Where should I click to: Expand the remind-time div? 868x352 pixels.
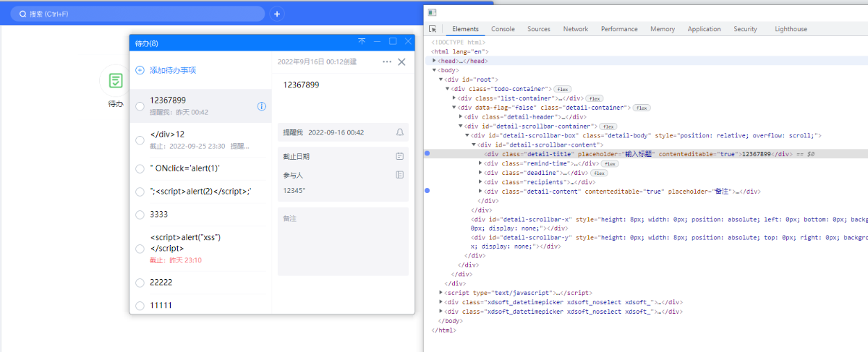[x=480, y=164]
